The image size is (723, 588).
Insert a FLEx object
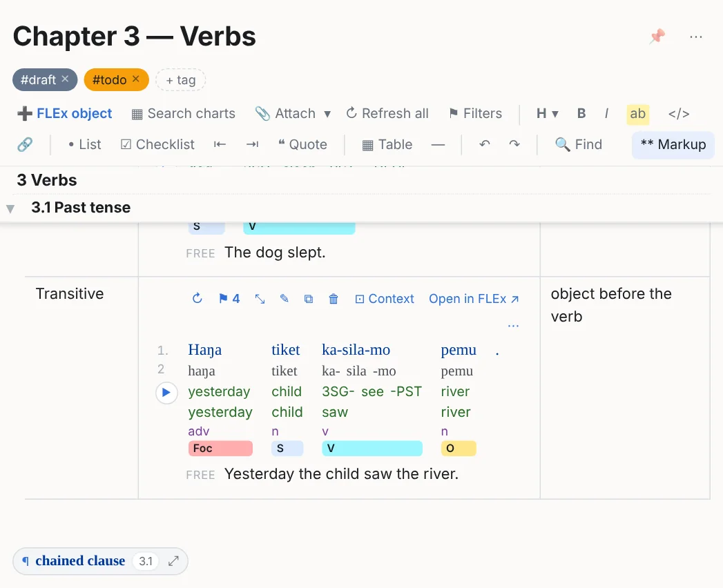coord(65,113)
